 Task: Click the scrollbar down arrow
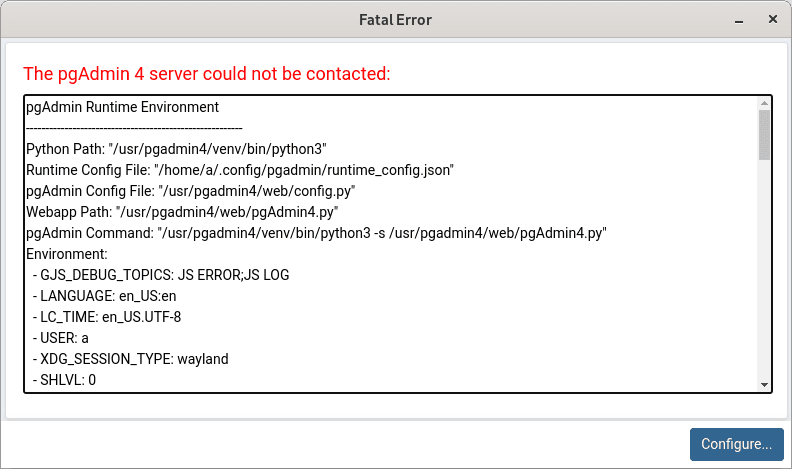click(x=764, y=385)
